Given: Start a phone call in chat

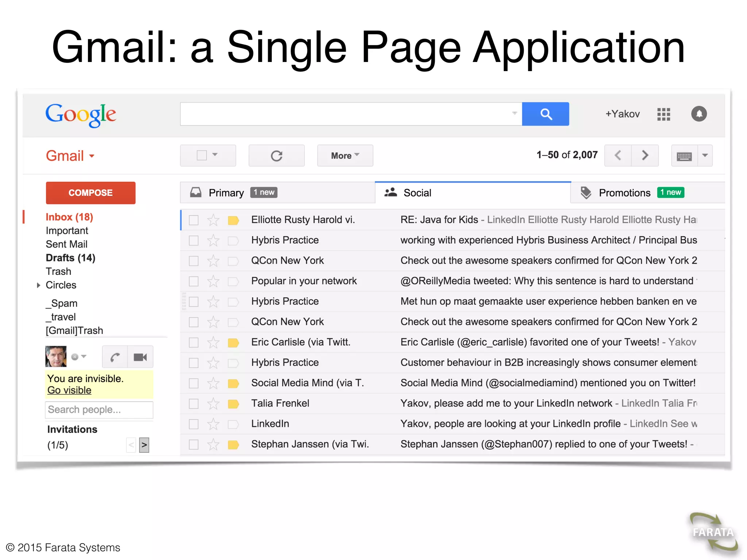Looking at the screenshot, I should tap(115, 357).
